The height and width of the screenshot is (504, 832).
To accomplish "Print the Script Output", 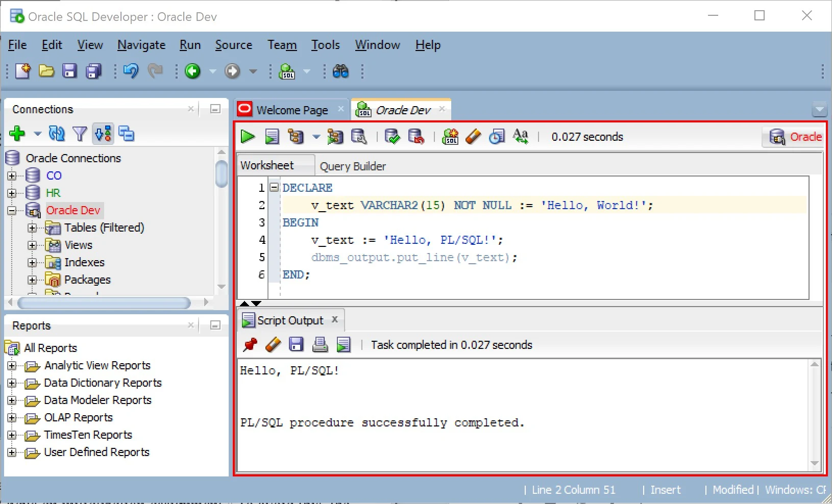I will point(320,345).
